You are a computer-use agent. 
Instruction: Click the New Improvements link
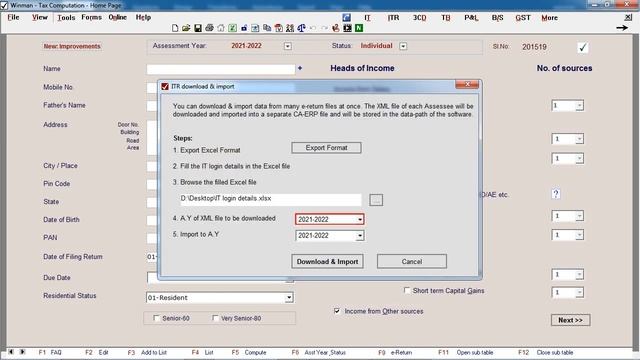pos(72,46)
